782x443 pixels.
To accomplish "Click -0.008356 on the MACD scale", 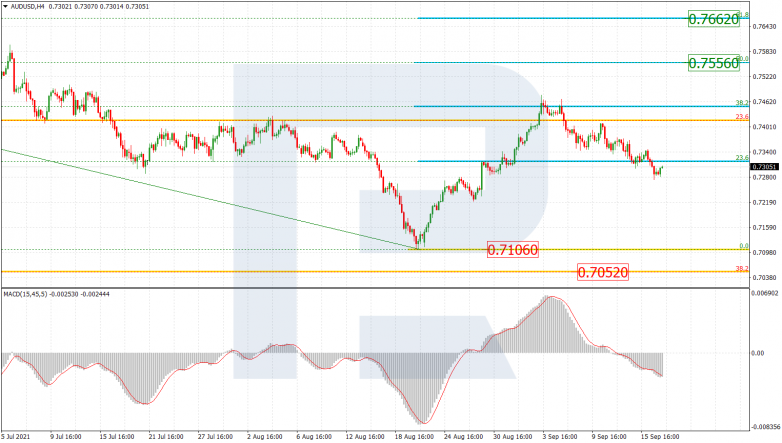I will point(766,427).
